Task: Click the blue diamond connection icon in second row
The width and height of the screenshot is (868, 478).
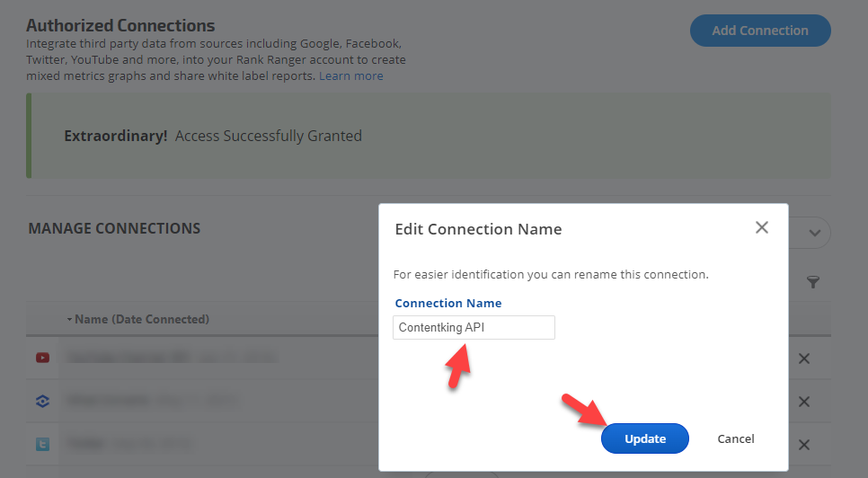Action: click(42, 401)
